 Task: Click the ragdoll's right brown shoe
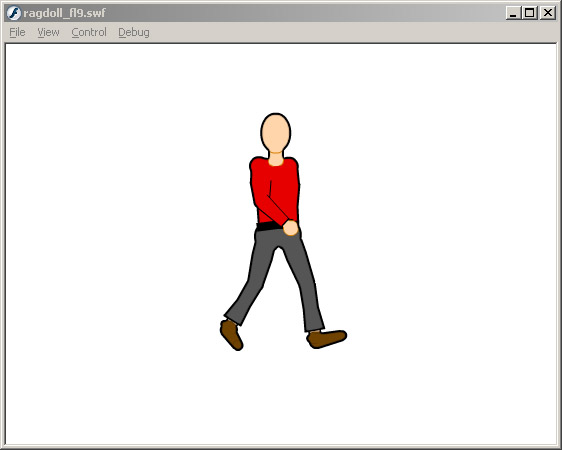coord(327,339)
